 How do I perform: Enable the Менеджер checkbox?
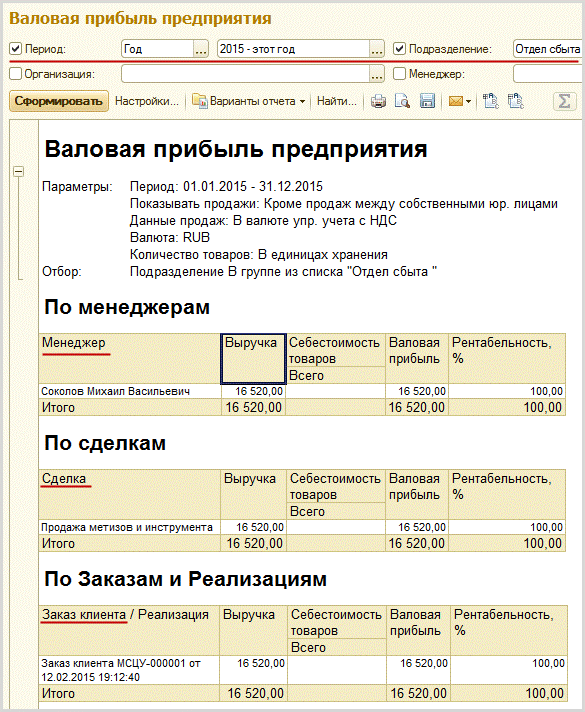pos(399,74)
